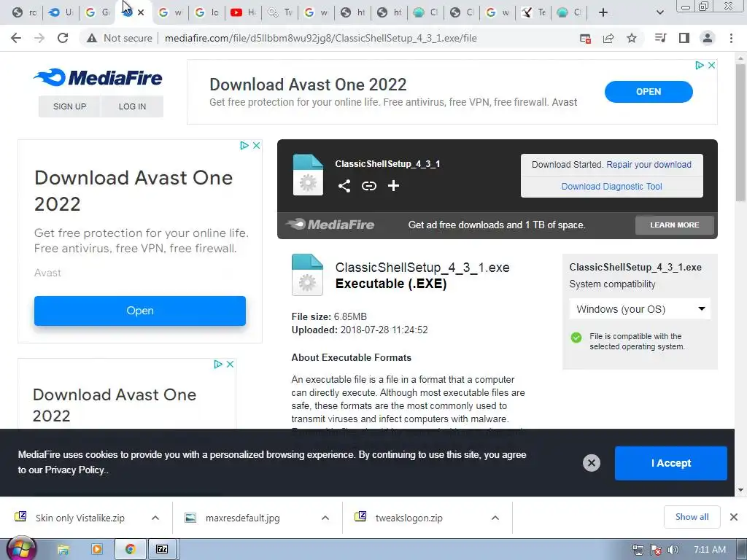Screen dimensions: 747x560
Task: Close the lower left Avast ad with X
Action: coord(230,365)
